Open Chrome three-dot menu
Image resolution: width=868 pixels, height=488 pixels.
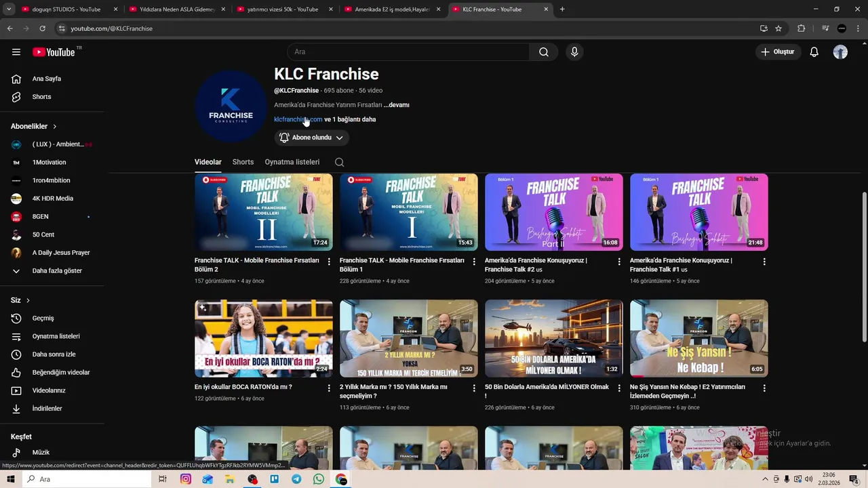pyautogui.click(x=858, y=28)
